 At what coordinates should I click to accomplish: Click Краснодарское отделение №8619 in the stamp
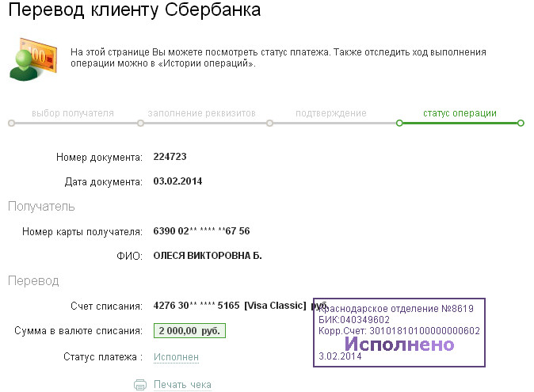[396, 309]
